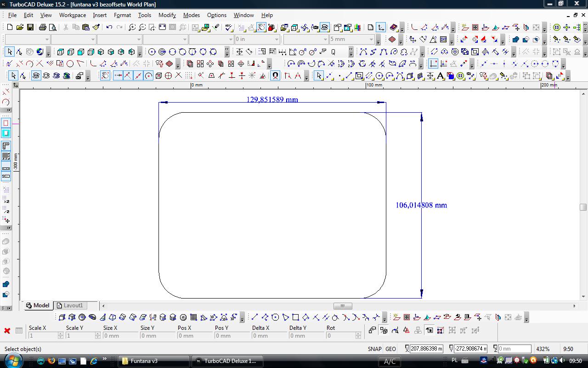Viewport: 588px width, 368px height.
Task: Open the Modify menu
Action: tap(167, 15)
